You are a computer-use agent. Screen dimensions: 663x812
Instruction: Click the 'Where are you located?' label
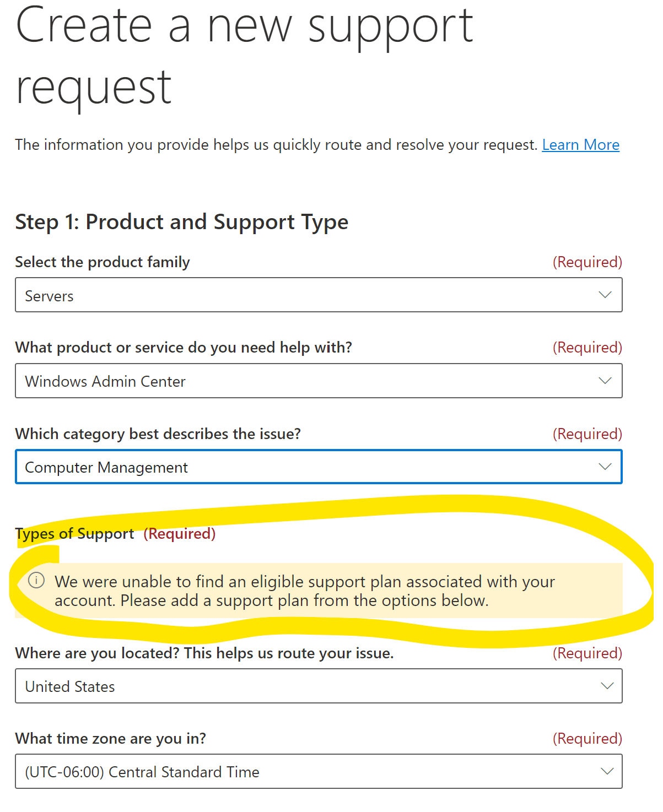click(204, 653)
